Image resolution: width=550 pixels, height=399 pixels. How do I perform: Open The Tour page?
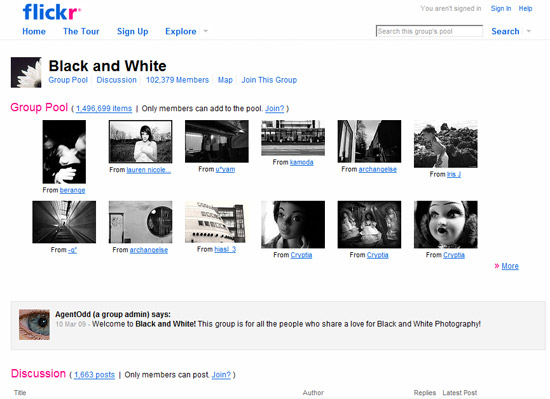pos(81,32)
